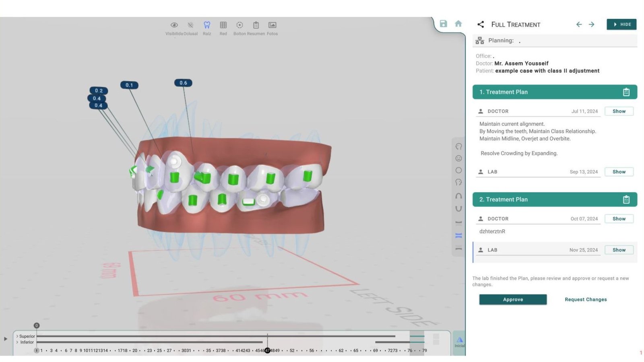Go to home via house icon
Screen dimensions: 644x362
click(x=458, y=24)
